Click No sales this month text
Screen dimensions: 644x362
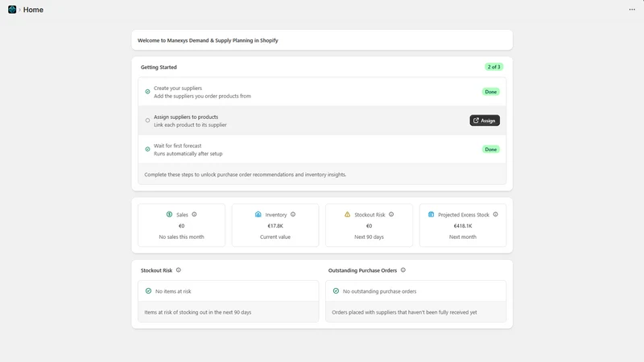[x=182, y=237]
